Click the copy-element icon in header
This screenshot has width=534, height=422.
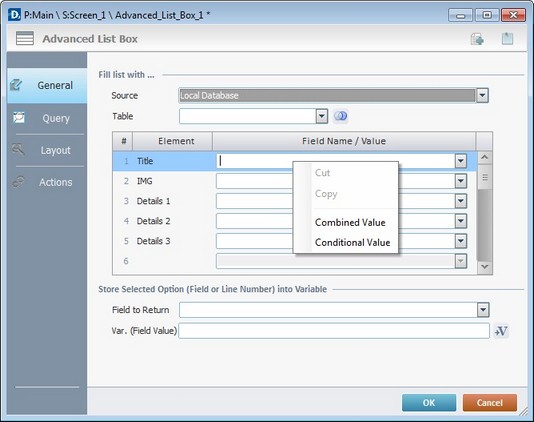[x=477, y=39]
